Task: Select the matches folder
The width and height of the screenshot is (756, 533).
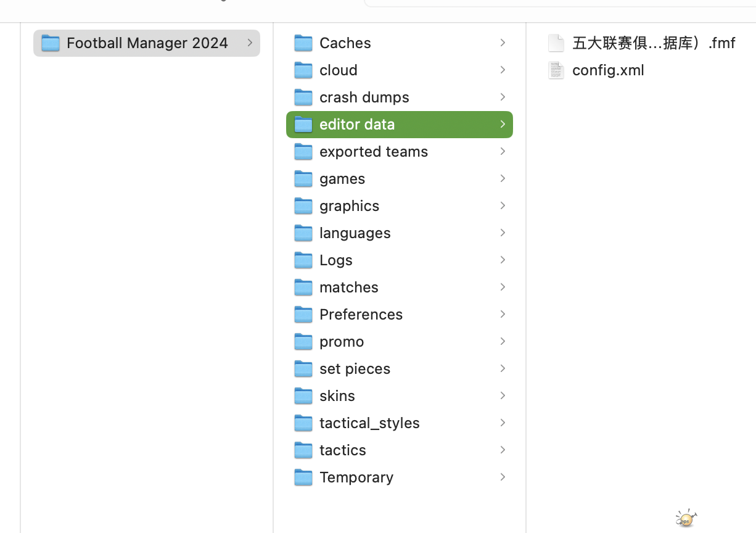Action: [348, 287]
